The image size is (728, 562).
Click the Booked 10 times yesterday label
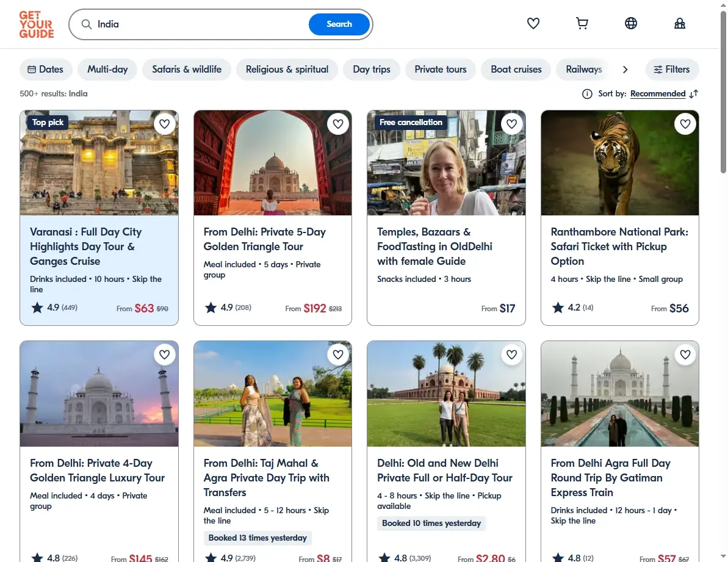tap(431, 524)
